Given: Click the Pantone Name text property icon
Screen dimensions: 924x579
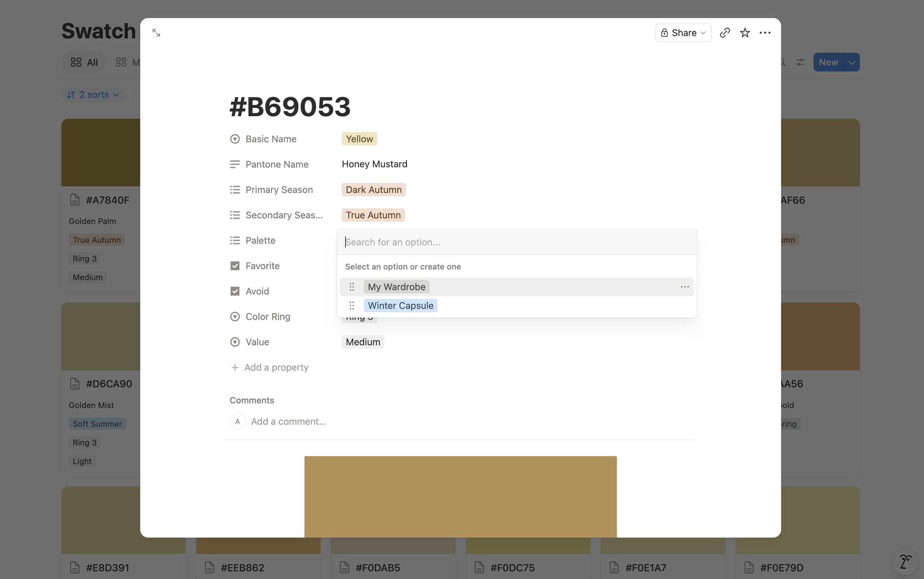Looking at the screenshot, I should click(235, 164).
